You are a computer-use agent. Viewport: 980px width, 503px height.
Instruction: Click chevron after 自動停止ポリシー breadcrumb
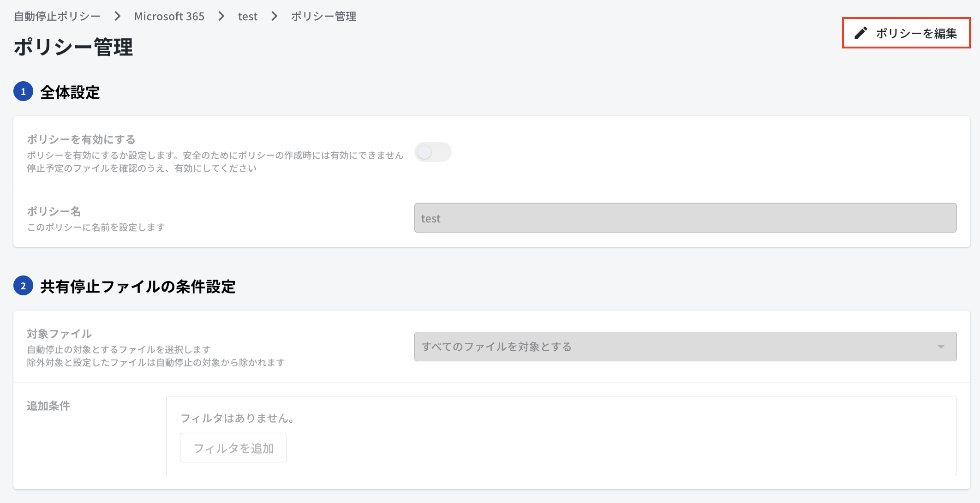[x=118, y=16]
